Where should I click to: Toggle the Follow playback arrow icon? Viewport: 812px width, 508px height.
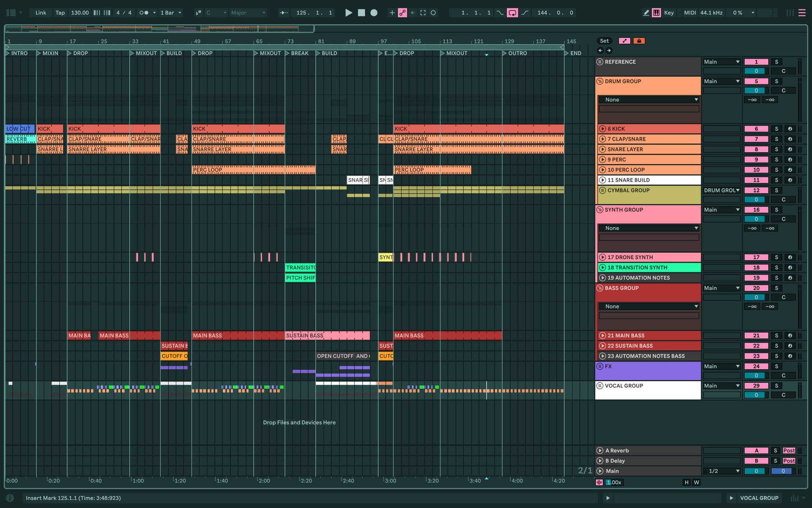[284, 13]
